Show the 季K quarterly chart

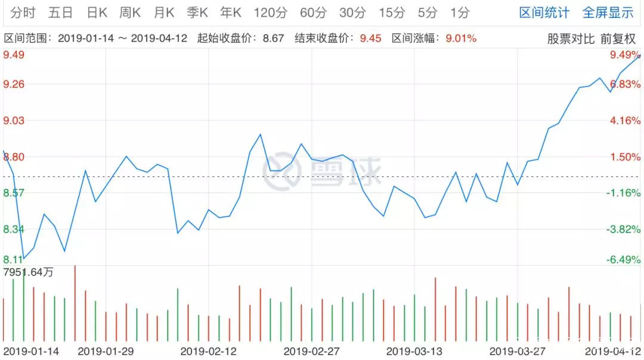(197, 13)
